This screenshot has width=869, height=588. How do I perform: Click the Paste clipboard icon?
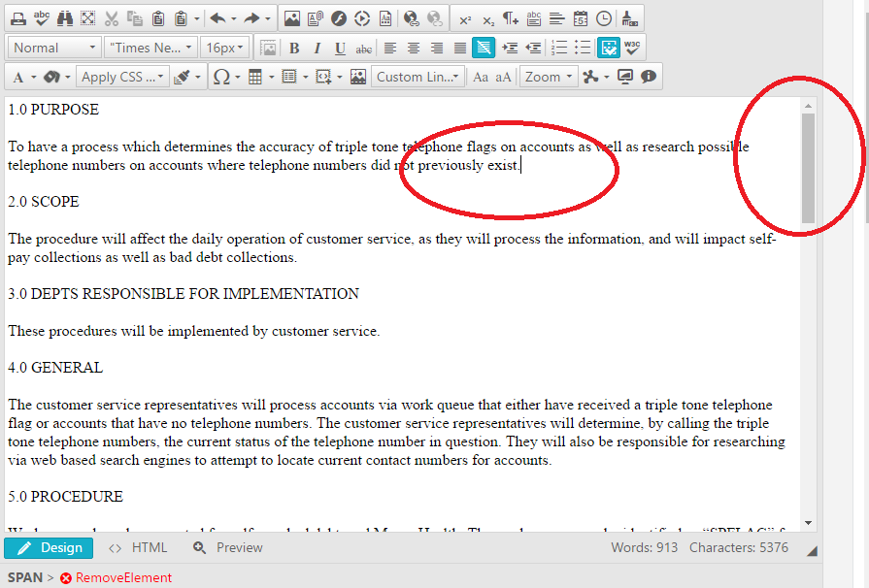click(158, 18)
